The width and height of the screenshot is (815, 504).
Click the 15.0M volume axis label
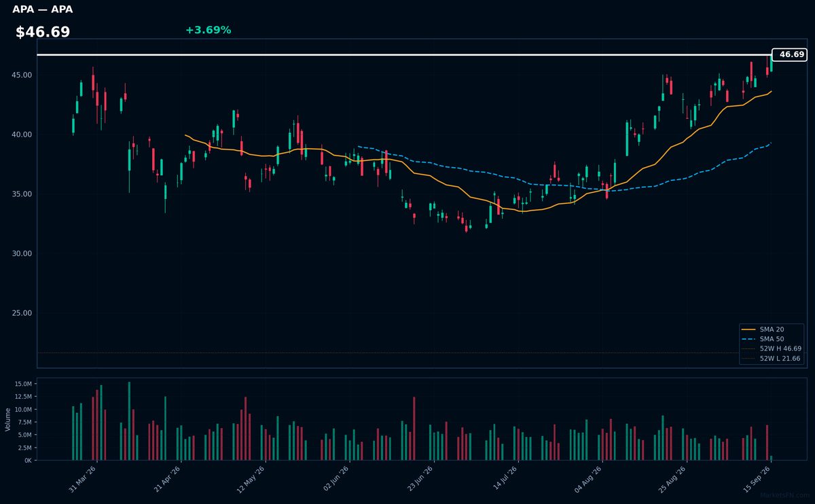pyautogui.click(x=22, y=384)
